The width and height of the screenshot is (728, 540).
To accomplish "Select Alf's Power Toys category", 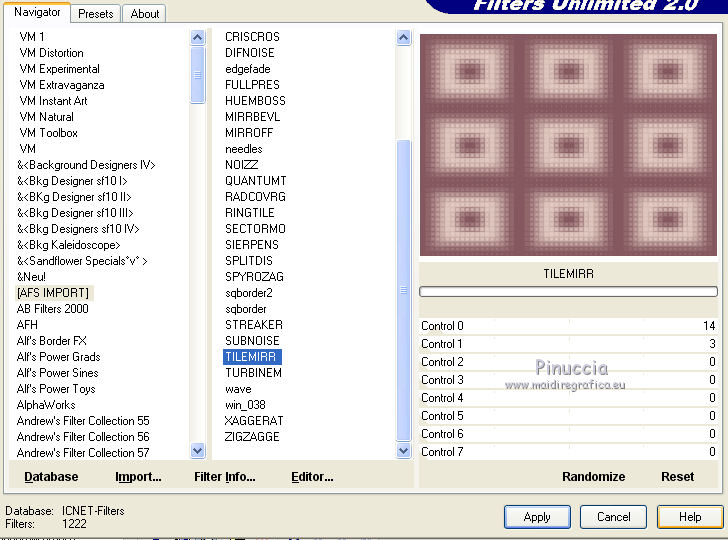I will pyautogui.click(x=56, y=389).
